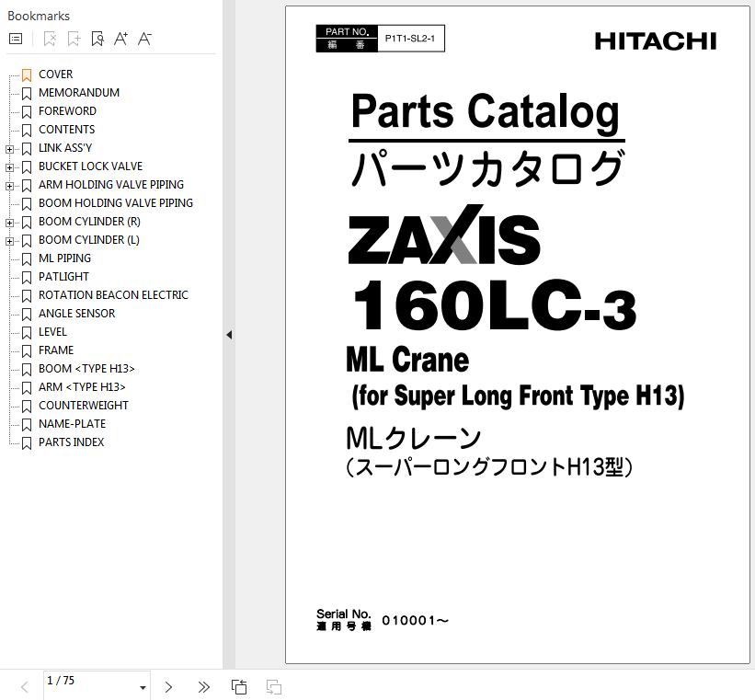Screen dimensions: 755x700
Task: Open the MEMORANDUM bookmark
Action: 79,93
